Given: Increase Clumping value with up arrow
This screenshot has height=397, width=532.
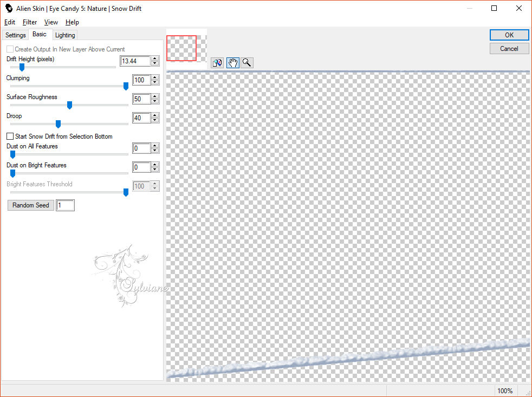Looking at the screenshot, I should 155,77.
